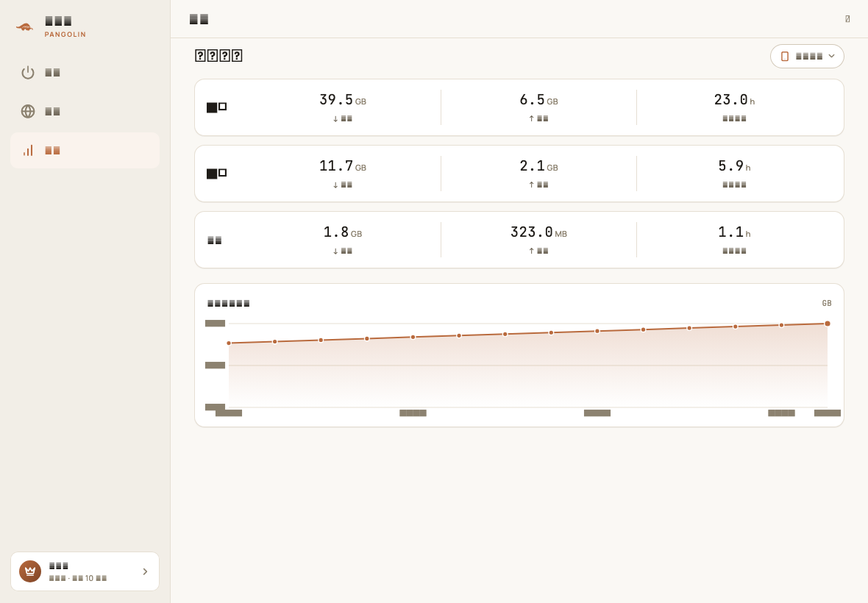Image resolution: width=868 pixels, height=603 pixels.
Task: Click the last data point on the chart
Action: [828, 324]
